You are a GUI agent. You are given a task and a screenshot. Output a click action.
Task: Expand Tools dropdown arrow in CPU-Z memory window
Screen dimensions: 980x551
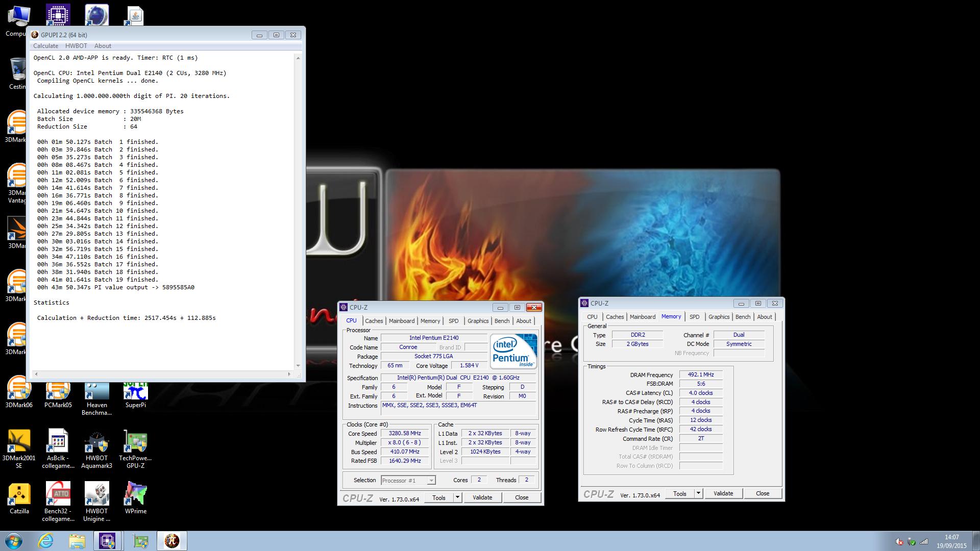(x=698, y=493)
